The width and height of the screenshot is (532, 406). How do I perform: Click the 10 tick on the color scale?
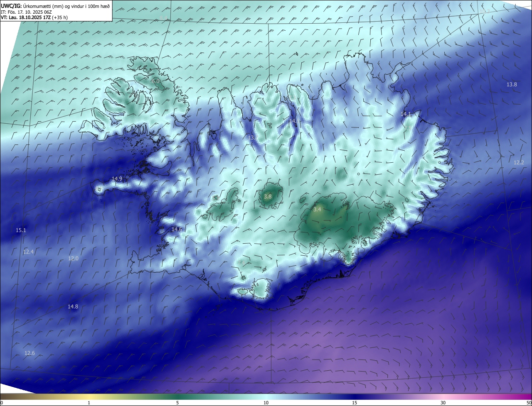(x=266, y=403)
